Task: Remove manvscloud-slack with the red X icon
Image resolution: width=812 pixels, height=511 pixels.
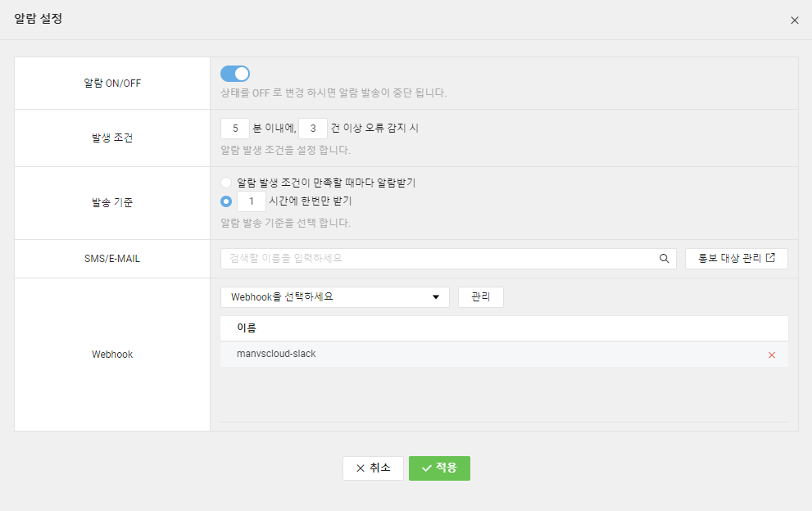Action: pyautogui.click(x=771, y=355)
